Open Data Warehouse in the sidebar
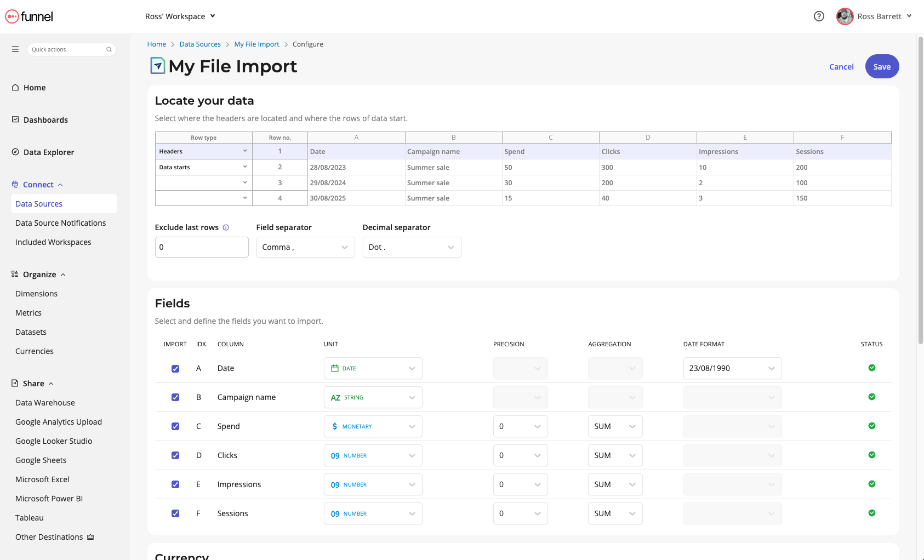The width and height of the screenshot is (924, 560). pyautogui.click(x=45, y=403)
